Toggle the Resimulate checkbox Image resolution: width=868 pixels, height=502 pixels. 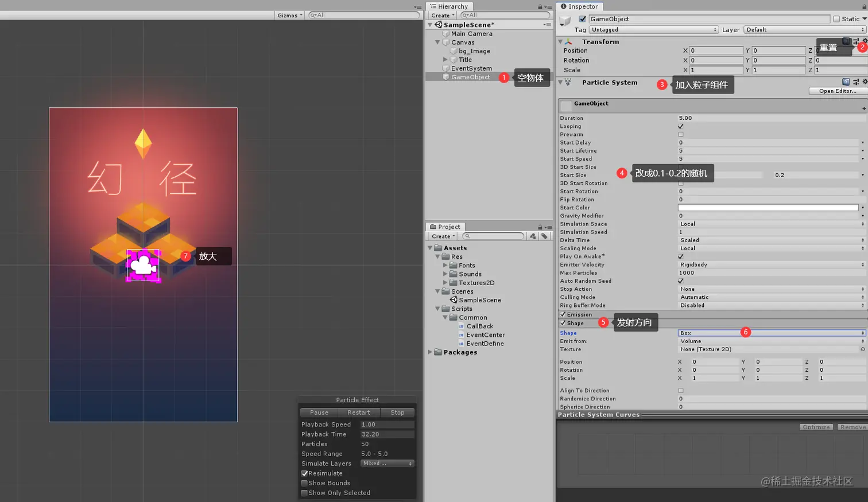(x=305, y=473)
